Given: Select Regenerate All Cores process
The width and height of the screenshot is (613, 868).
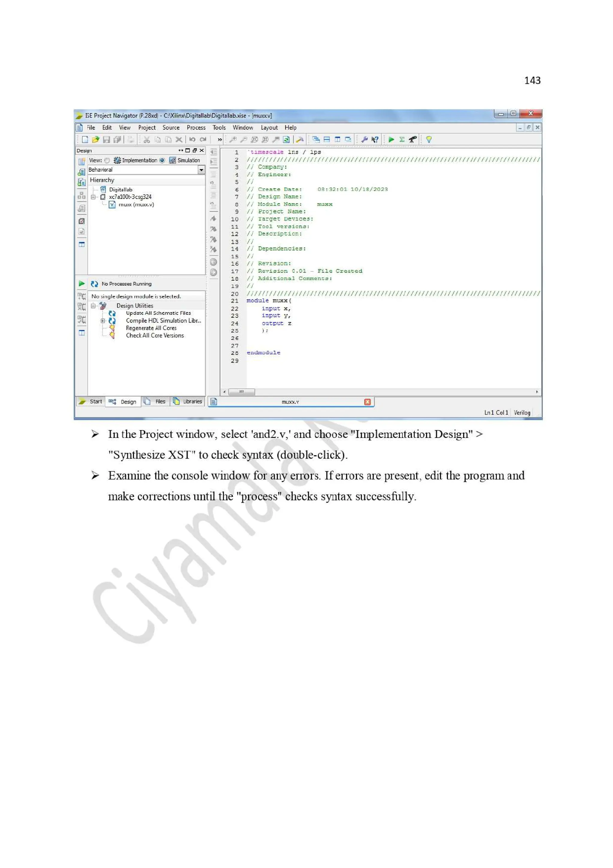Looking at the screenshot, I should (151, 328).
